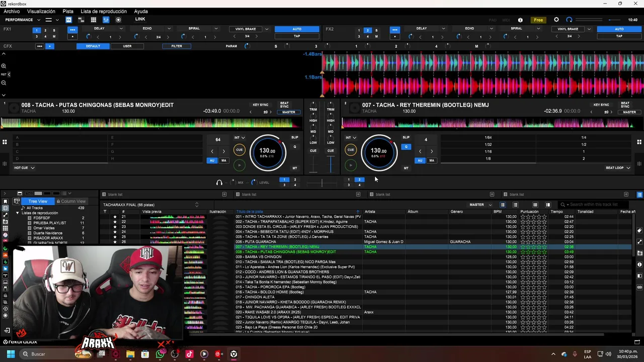Select PRUEBA PLAYLIST in tree
The width and height of the screenshot is (644, 362).
click(50, 223)
